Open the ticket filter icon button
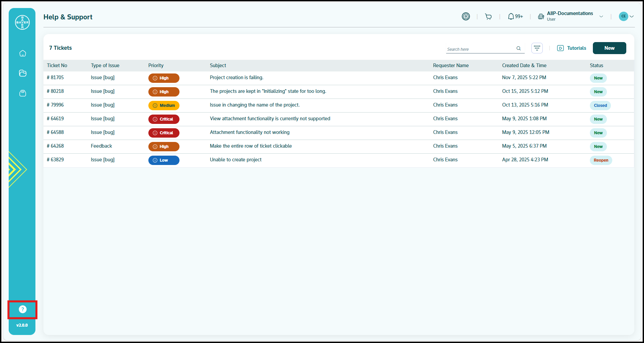This screenshot has height=343, width=644. pos(537,48)
